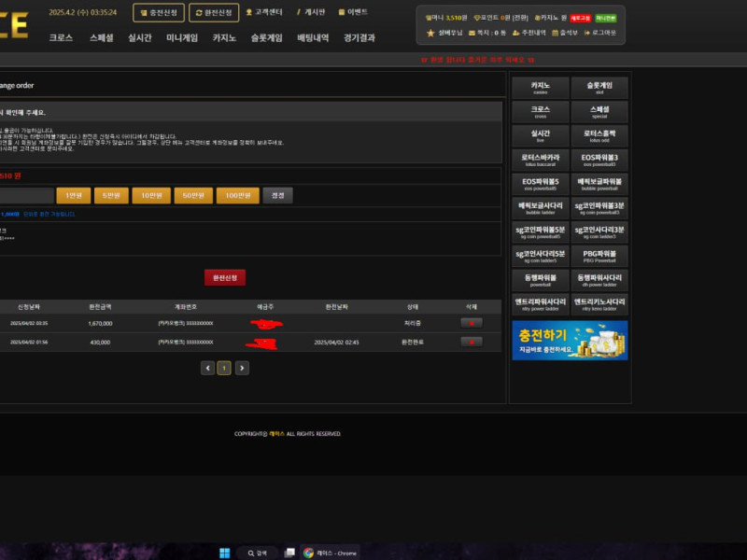The image size is (747, 560).
Task: Delete the 430,000 withdrawal row
Action: pos(472,342)
